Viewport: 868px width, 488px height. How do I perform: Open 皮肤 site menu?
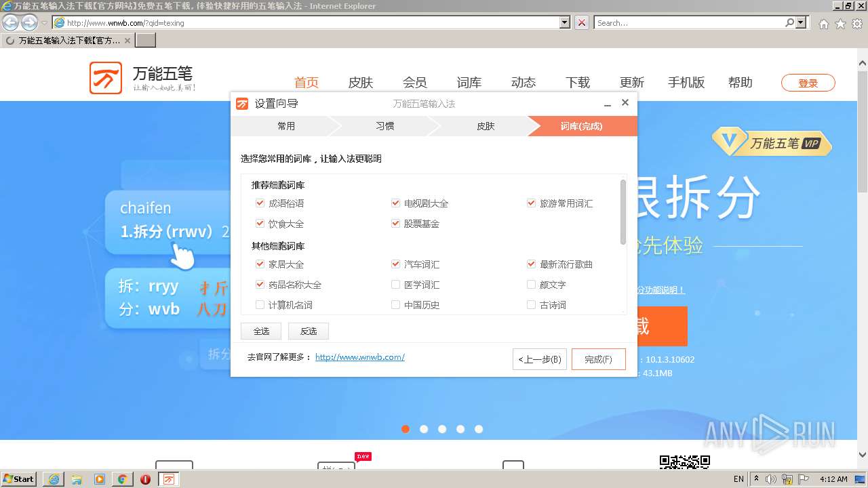click(x=361, y=83)
